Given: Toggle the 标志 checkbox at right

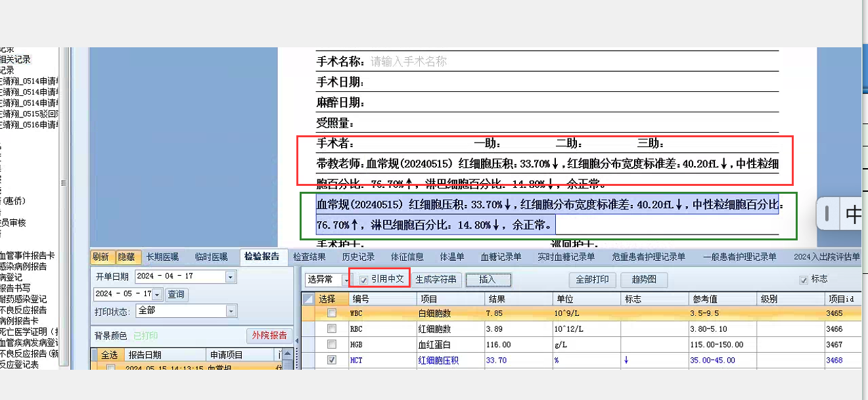Looking at the screenshot, I should pos(803,280).
